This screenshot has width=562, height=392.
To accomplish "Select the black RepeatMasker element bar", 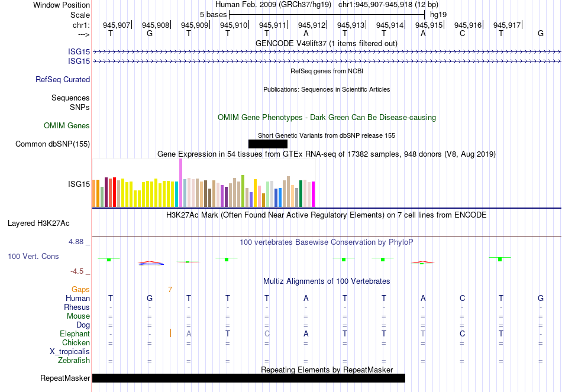I will [248, 378].
